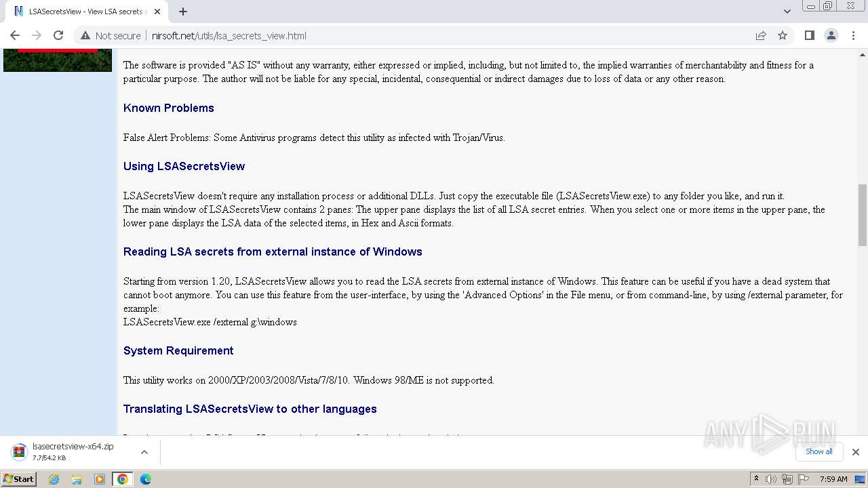Show all downloads
868x488 pixels.
point(818,451)
